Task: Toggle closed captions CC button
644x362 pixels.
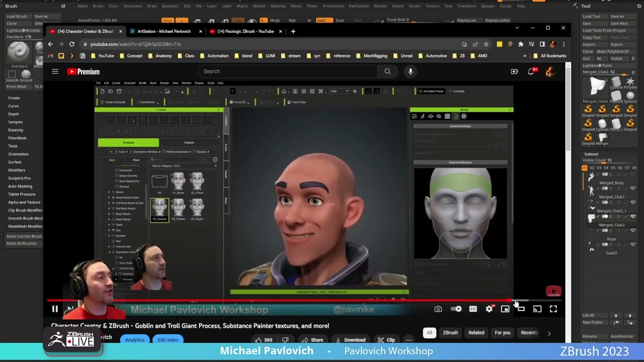Action: [x=473, y=309]
